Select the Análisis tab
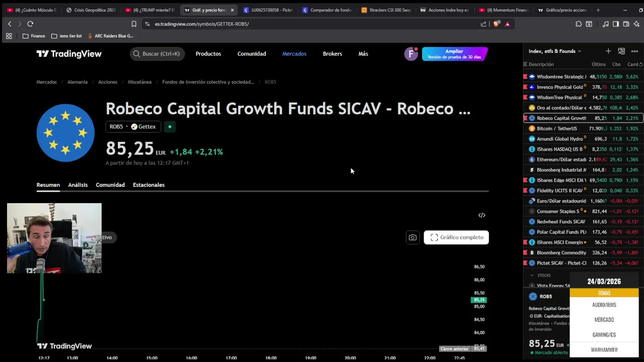This screenshot has height=362, width=644. pos(78,185)
